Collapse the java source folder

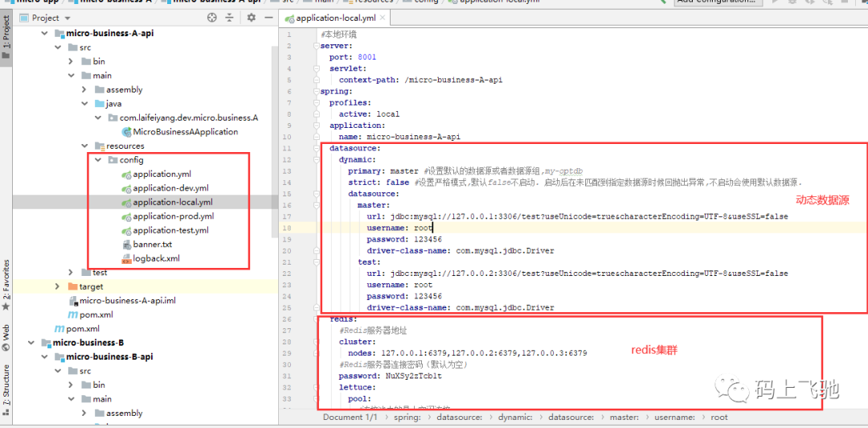(84, 104)
